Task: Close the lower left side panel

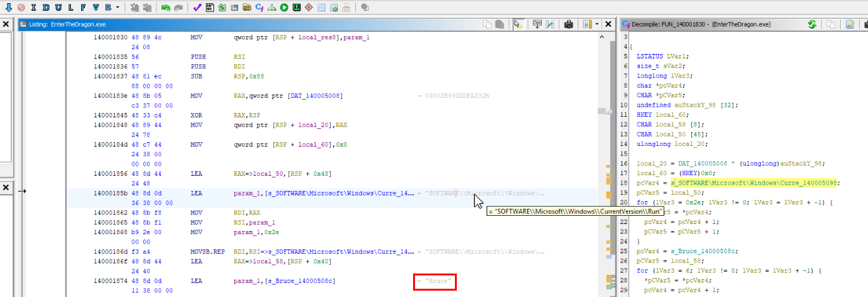Action: (x=5, y=188)
